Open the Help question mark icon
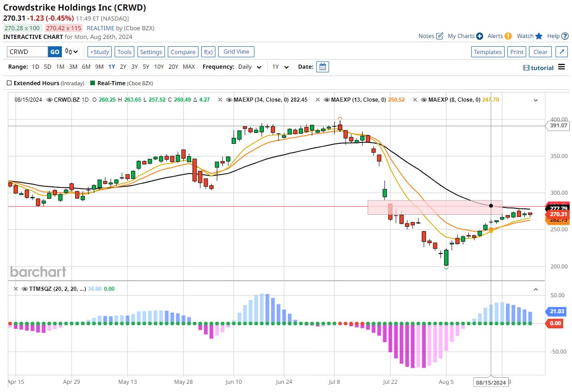This screenshot has height=392, width=572. (x=565, y=36)
